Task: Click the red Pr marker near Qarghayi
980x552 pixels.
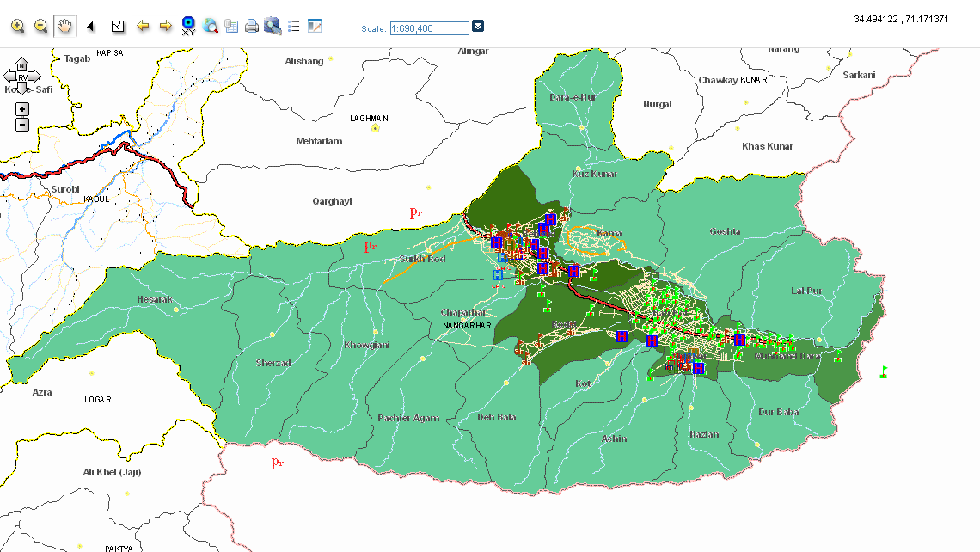Action: coord(415,212)
